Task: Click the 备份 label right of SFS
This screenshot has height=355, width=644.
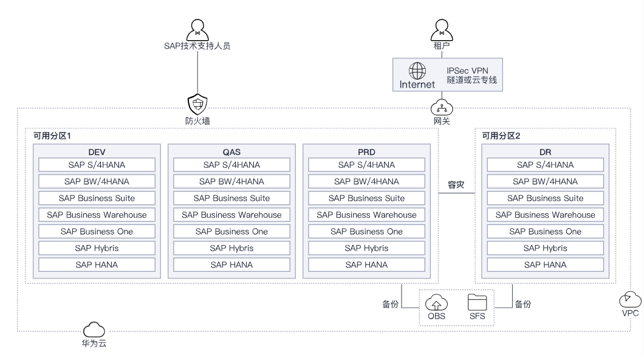Action: 523,304
